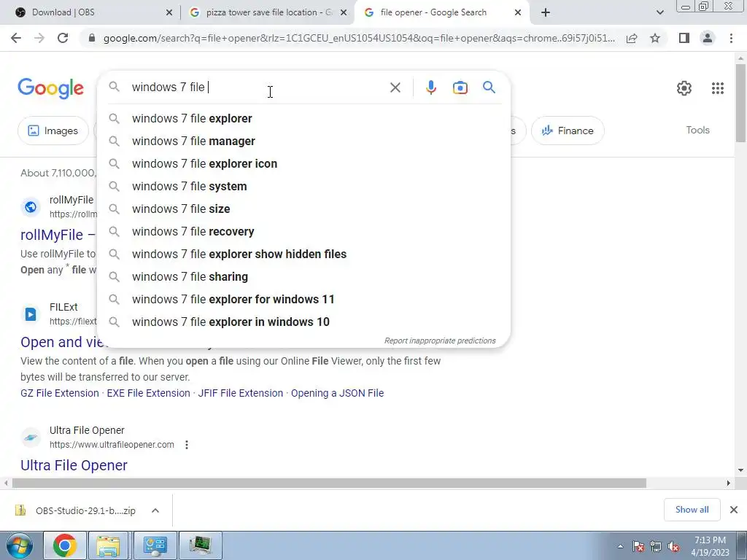Click the Action Center flag icon
The image size is (747, 560).
pyautogui.click(x=638, y=546)
